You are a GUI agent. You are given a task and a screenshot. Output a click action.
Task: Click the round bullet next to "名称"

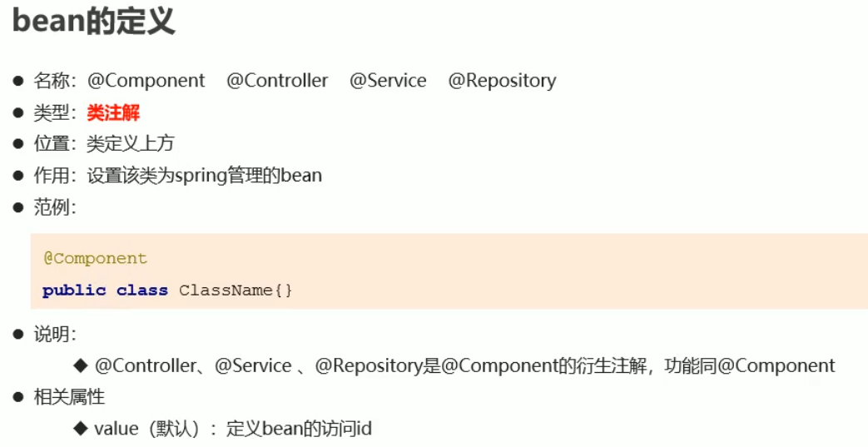pyautogui.click(x=18, y=81)
